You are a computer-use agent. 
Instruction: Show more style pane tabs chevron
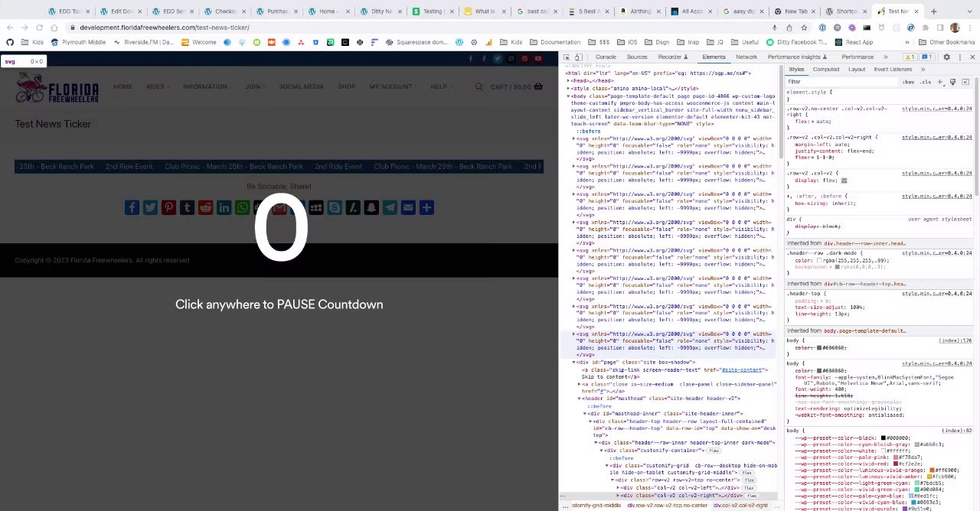923,70
